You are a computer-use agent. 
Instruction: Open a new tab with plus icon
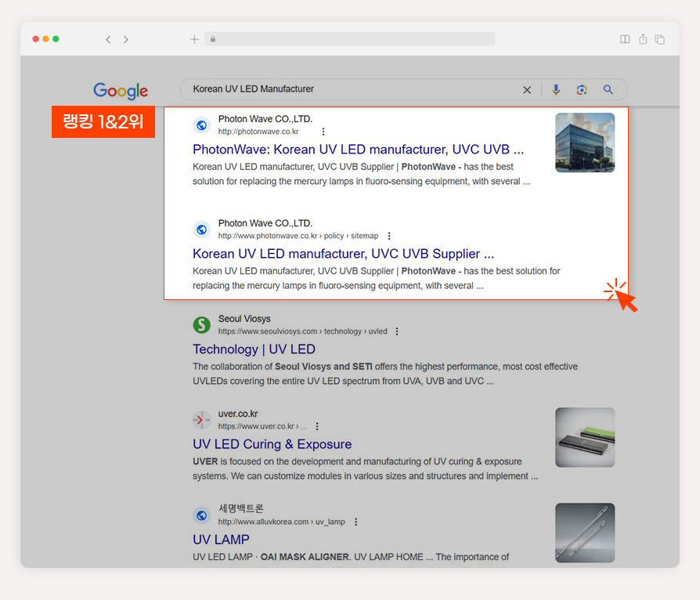click(194, 39)
